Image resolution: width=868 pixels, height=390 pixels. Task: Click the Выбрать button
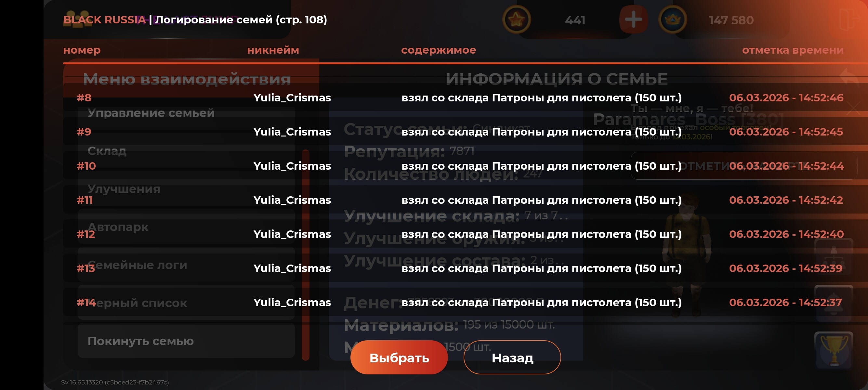[x=399, y=357]
